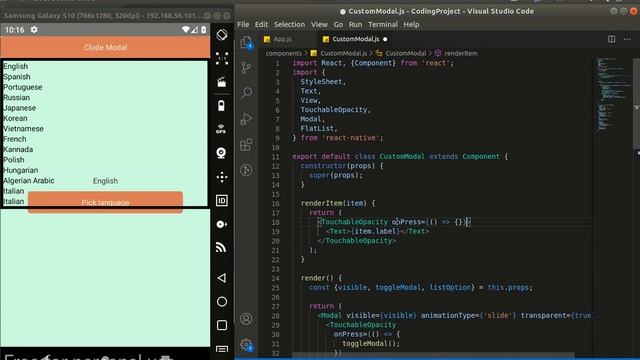Screen dimensions: 640x360
Task: Open emulator webcam widget
Action: [222, 153]
